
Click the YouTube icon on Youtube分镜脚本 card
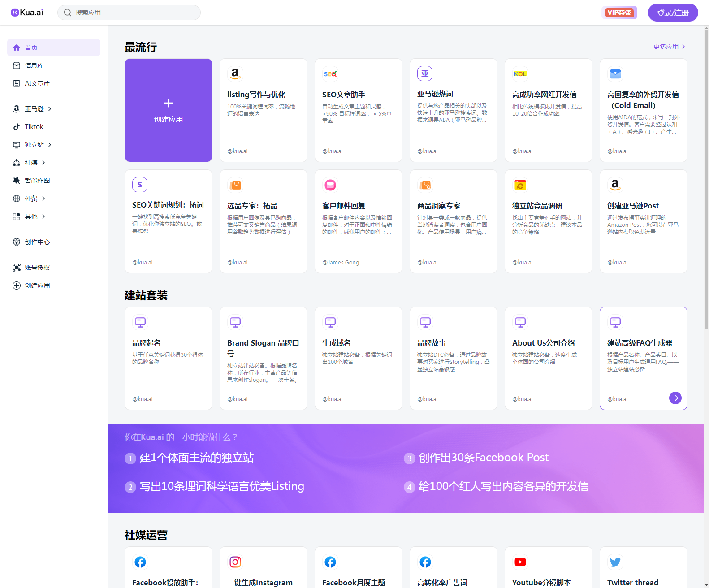tap(520, 562)
